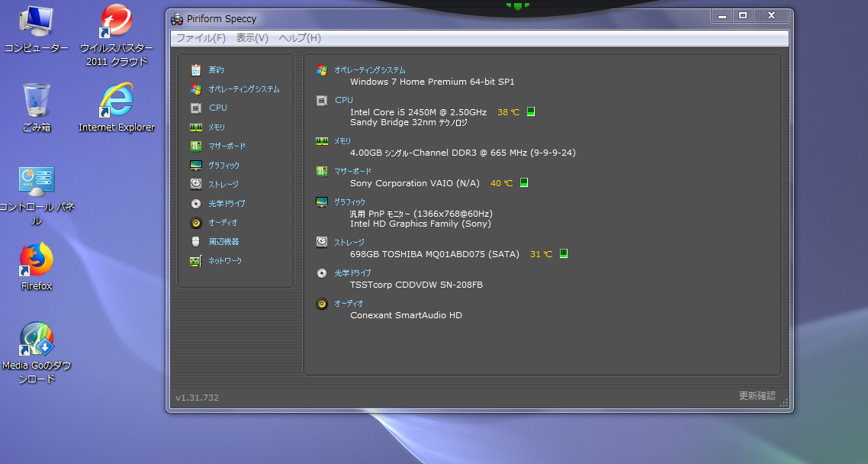Click the window resize grip in status bar
Screen dimensions: 868x464
click(784, 403)
